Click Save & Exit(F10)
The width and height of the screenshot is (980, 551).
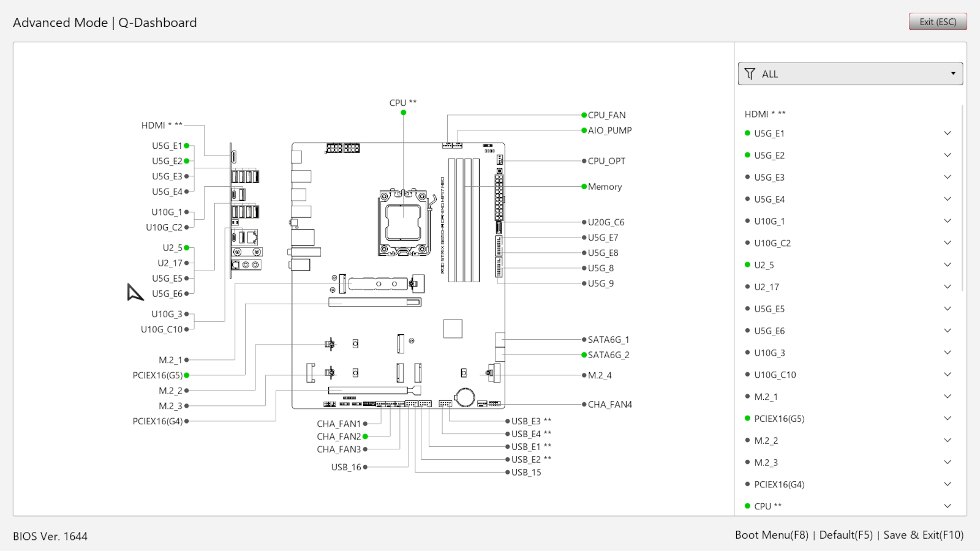923,535
